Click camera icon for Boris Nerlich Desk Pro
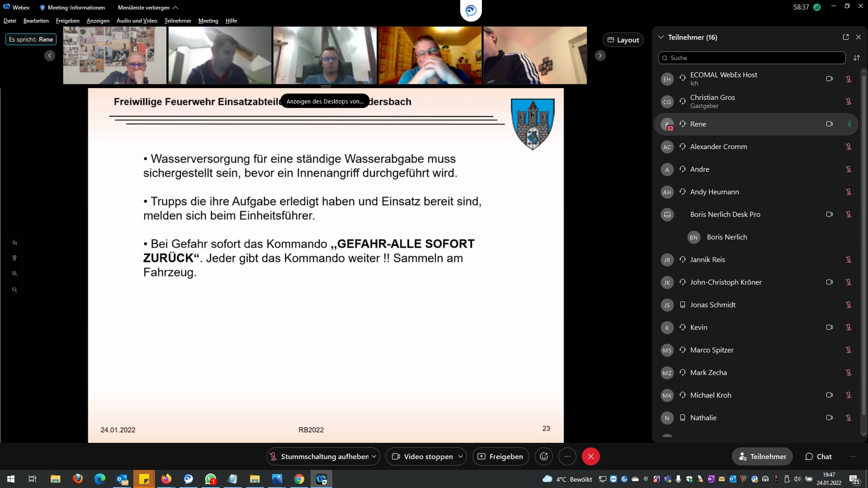The image size is (868, 488). coord(830,214)
